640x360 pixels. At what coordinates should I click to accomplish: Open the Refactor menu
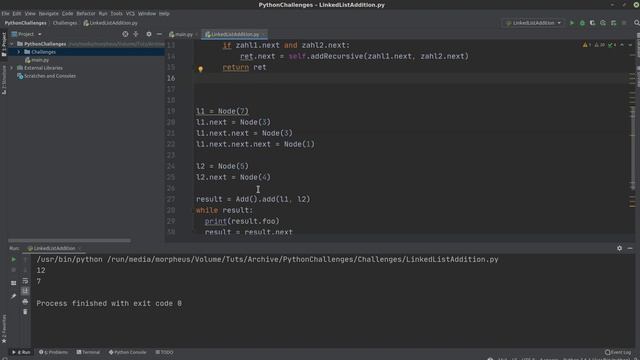(x=86, y=13)
